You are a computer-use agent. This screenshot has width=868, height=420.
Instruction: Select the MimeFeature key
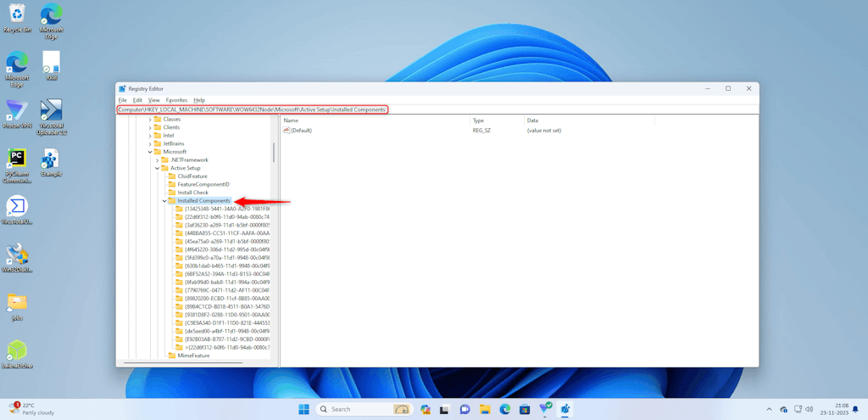coord(193,356)
